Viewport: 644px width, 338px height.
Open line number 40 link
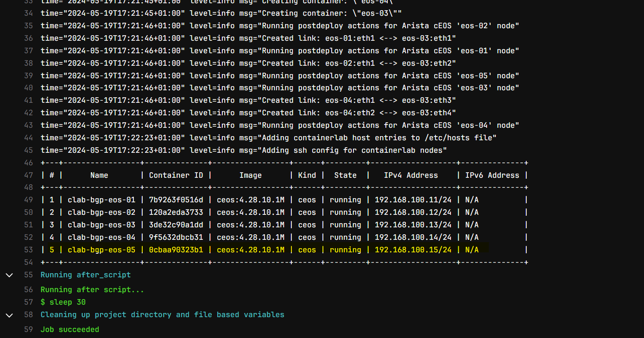tap(28, 88)
